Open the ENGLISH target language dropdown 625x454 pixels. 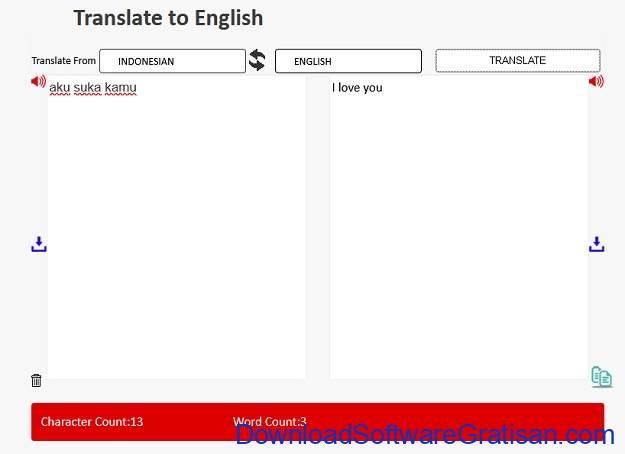(x=348, y=61)
